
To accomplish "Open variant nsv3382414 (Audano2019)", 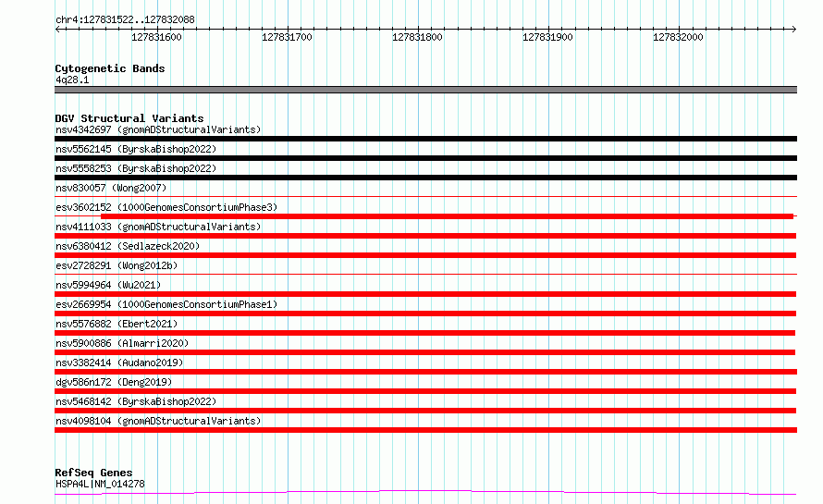I will point(119,363).
